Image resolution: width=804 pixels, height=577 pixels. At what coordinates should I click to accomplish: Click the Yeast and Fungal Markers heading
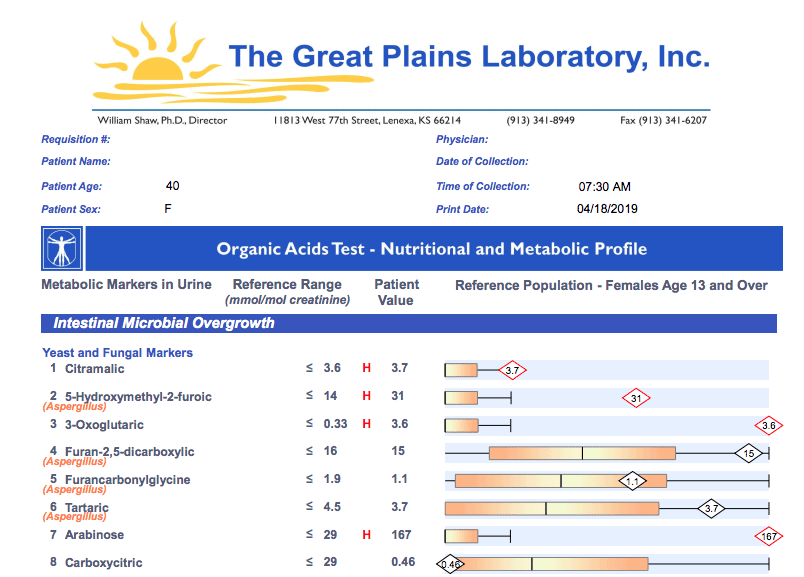(117, 353)
